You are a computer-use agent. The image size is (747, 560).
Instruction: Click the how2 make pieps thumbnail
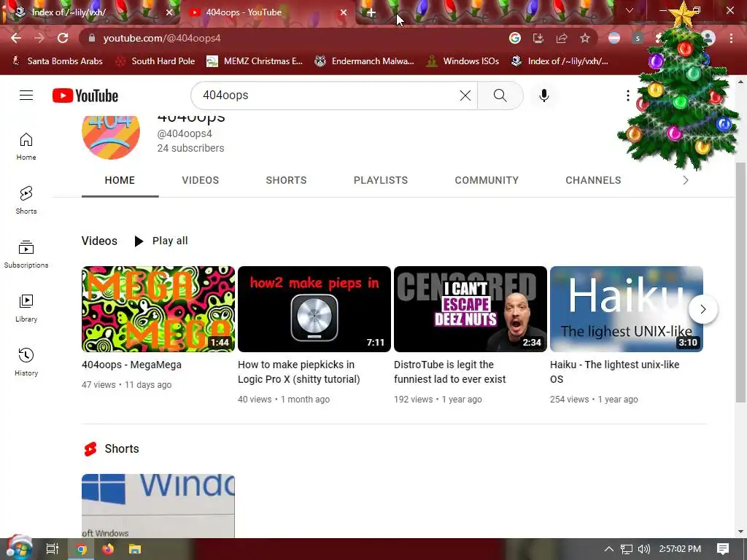pos(314,309)
